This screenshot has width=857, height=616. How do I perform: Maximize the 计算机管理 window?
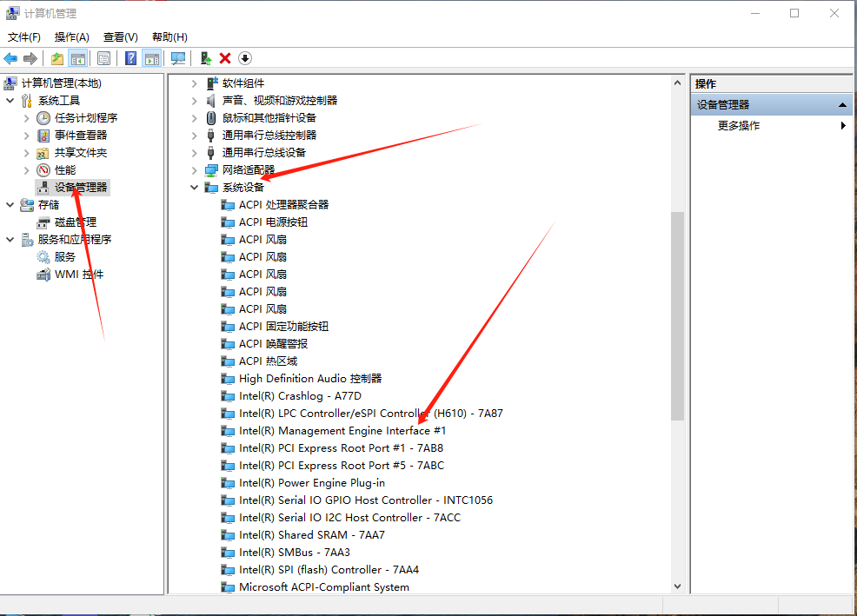click(794, 13)
